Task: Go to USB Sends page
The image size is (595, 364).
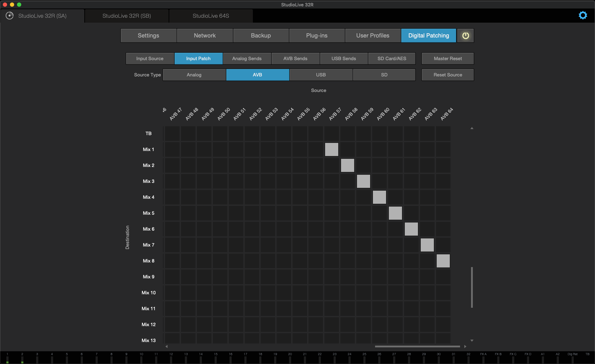Action: pos(344,58)
